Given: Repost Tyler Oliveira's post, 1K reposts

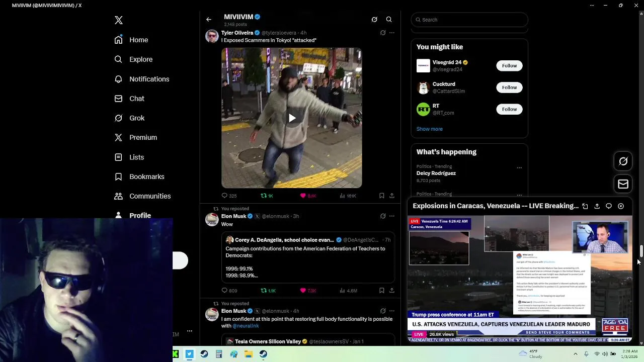Looking at the screenshot, I should (267, 196).
